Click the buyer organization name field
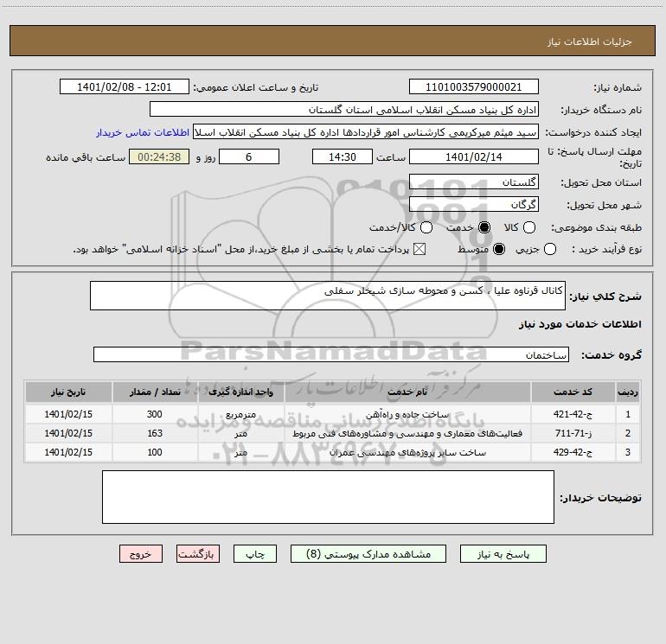The height and width of the screenshot is (644, 666). [x=344, y=110]
